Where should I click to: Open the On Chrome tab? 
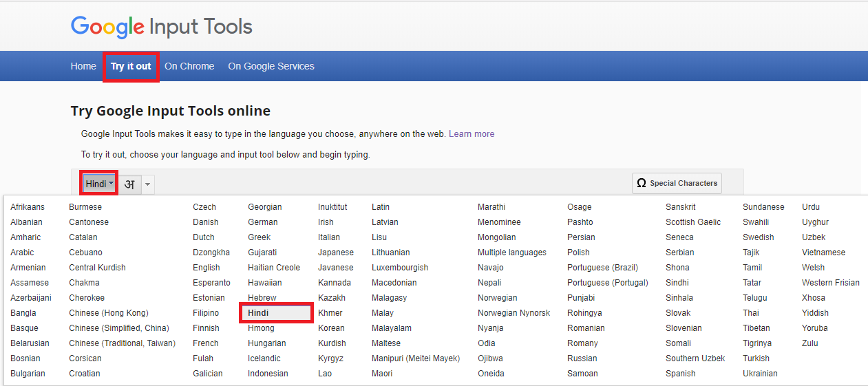[x=189, y=66]
